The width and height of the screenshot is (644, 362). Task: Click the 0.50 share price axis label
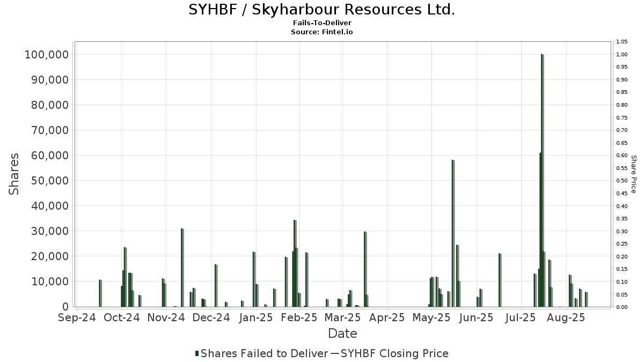coord(622,181)
